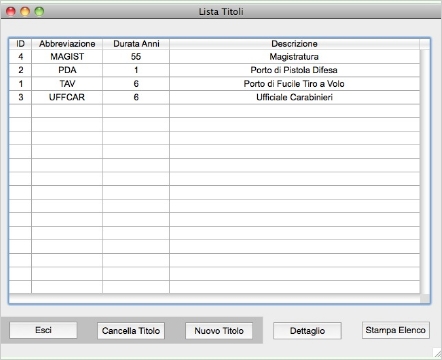Screen dimensions: 442x360
Task: Zoom the window with the green button
Action: [39, 11]
